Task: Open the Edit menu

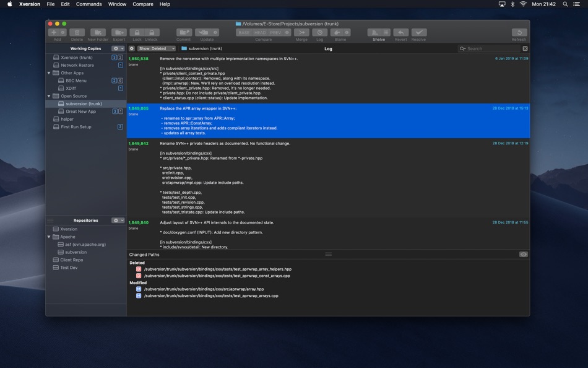Action: pos(65,4)
